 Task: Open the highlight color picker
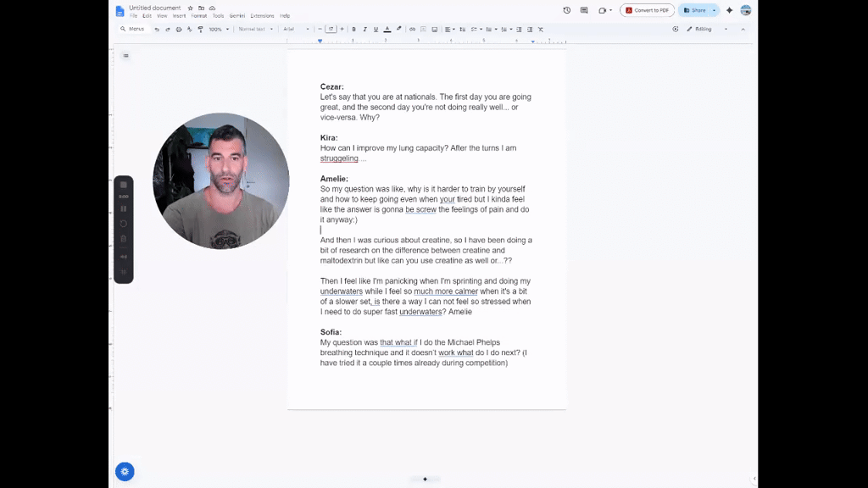[398, 30]
